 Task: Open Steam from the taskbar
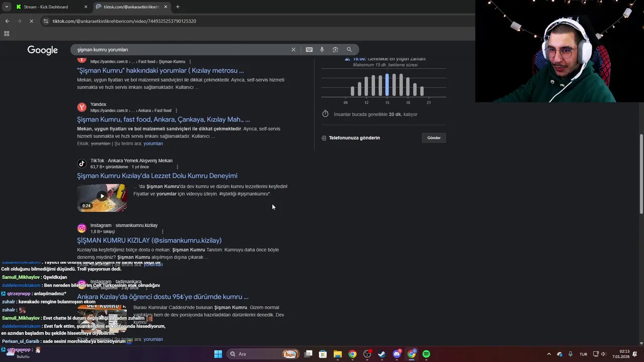(x=382, y=354)
